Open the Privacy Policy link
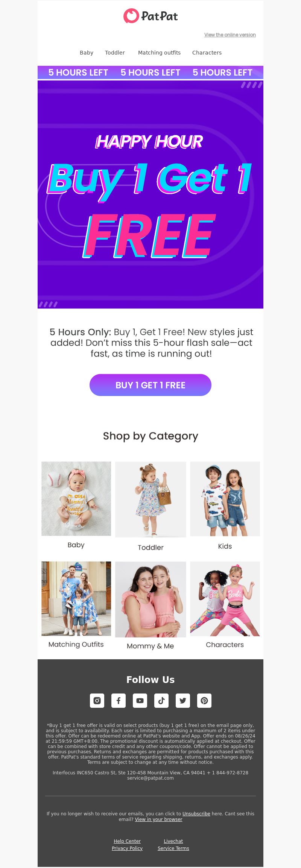 [127, 848]
